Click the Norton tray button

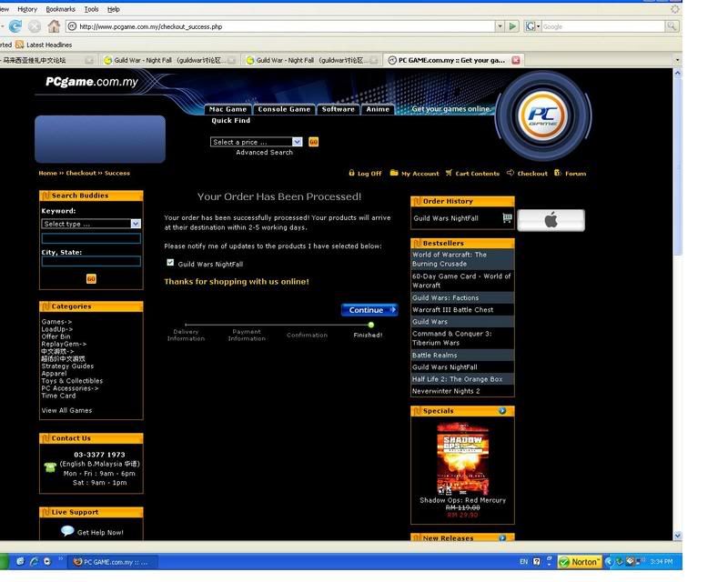(580, 562)
